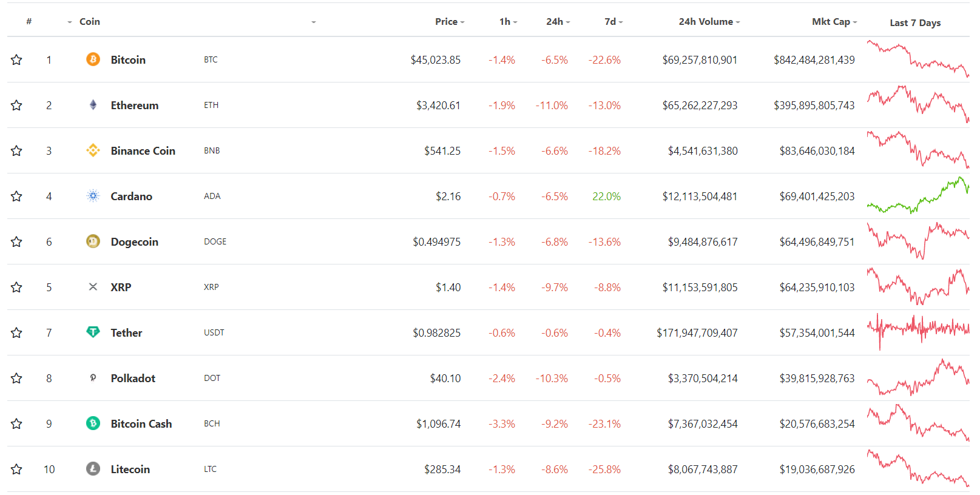Screen dimensions: 980x495
Task: Click the Litecoin logo icon
Action: (x=93, y=469)
